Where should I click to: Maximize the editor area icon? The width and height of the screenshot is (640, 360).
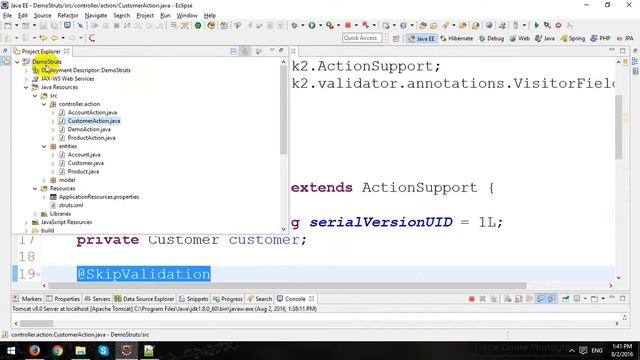(622, 51)
